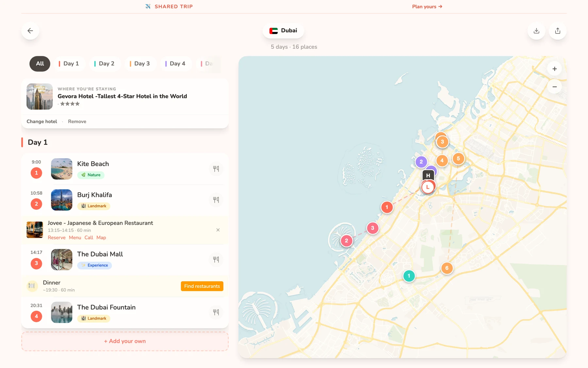Click the Dinner slot label
This screenshot has height=368, width=588.
point(52,283)
